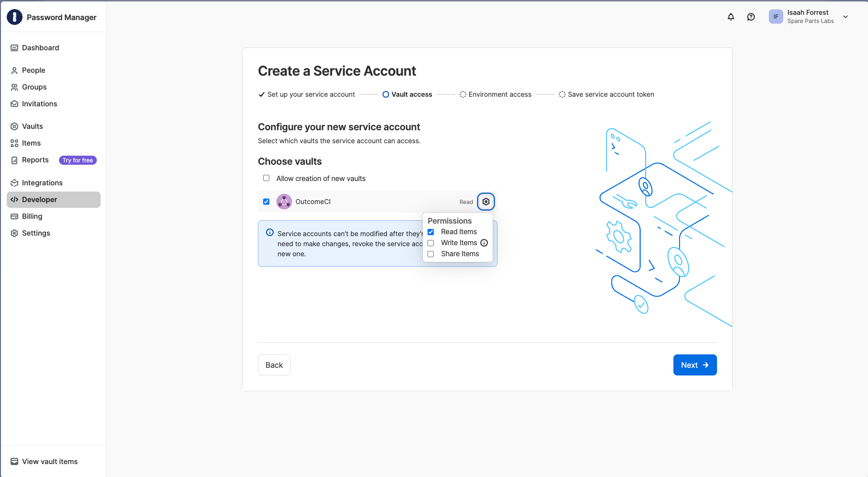Screen dimensions: 868x477
Task: Uncheck the OutcomeCI vault checkbox
Action: click(x=266, y=202)
